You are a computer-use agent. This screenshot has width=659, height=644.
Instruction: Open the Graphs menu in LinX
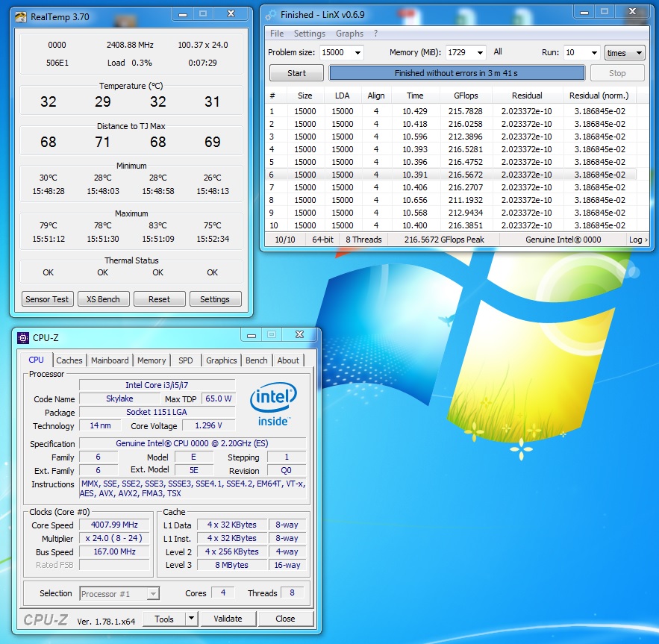point(349,34)
